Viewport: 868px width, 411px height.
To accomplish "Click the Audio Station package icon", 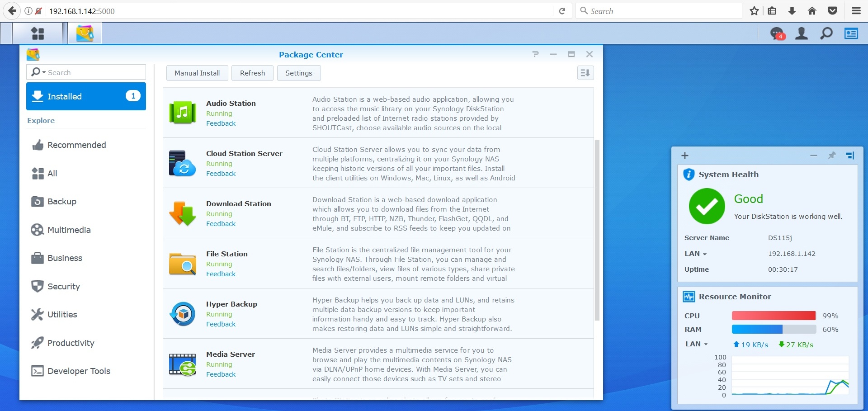I will click(x=182, y=113).
